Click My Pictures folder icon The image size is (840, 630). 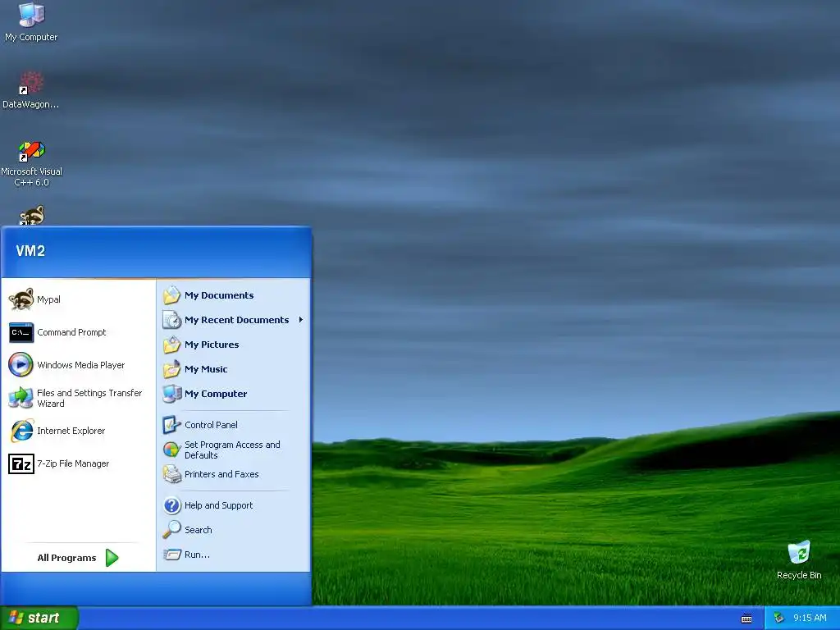[172, 345]
